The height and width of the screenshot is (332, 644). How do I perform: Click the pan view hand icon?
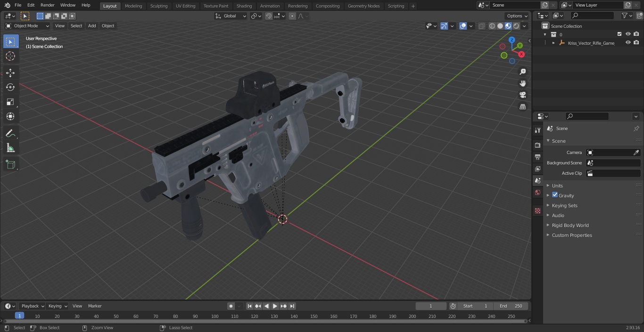[522, 83]
